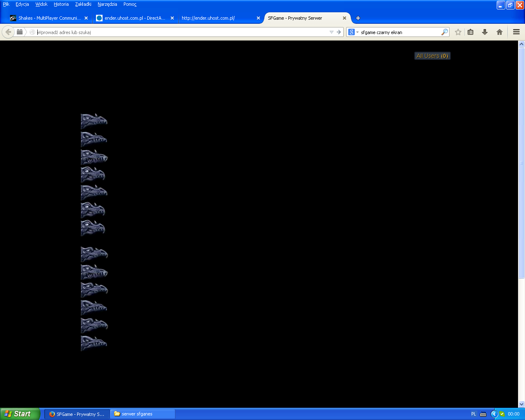This screenshot has height=420, width=525.
Task: Click the green shield tray icon
Action: click(502, 414)
